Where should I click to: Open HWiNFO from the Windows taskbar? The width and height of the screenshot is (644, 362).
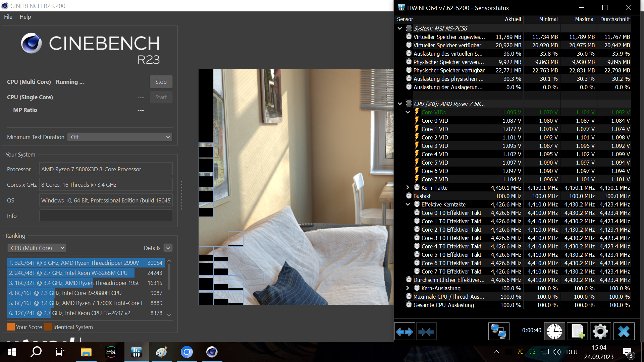(x=136, y=352)
